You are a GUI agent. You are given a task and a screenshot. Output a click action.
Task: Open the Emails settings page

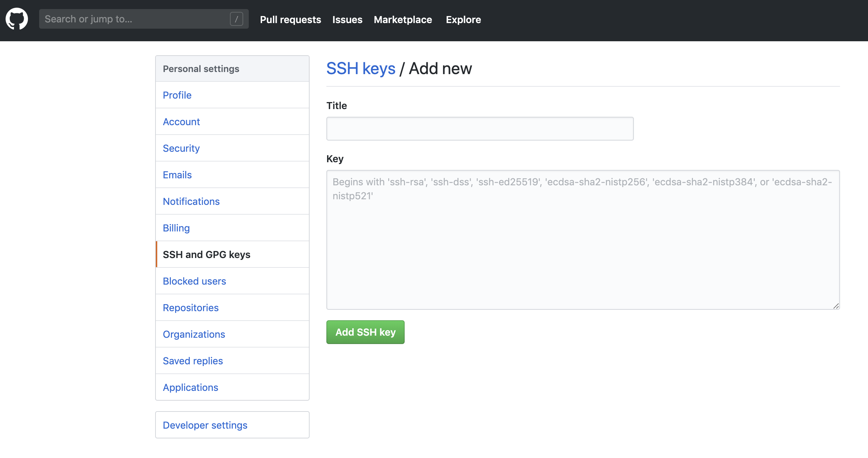click(x=177, y=175)
